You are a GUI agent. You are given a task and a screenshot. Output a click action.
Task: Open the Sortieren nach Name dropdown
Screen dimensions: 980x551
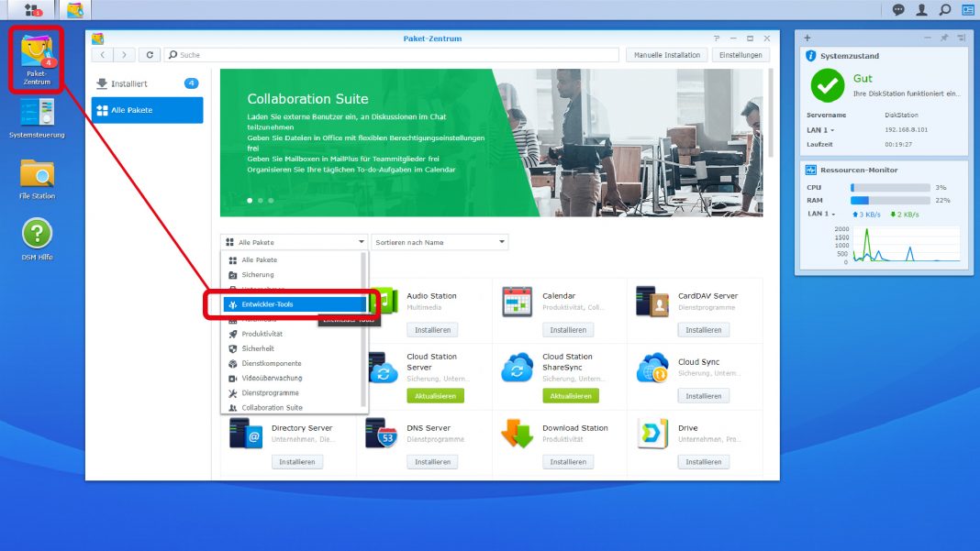[x=439, y=241]
